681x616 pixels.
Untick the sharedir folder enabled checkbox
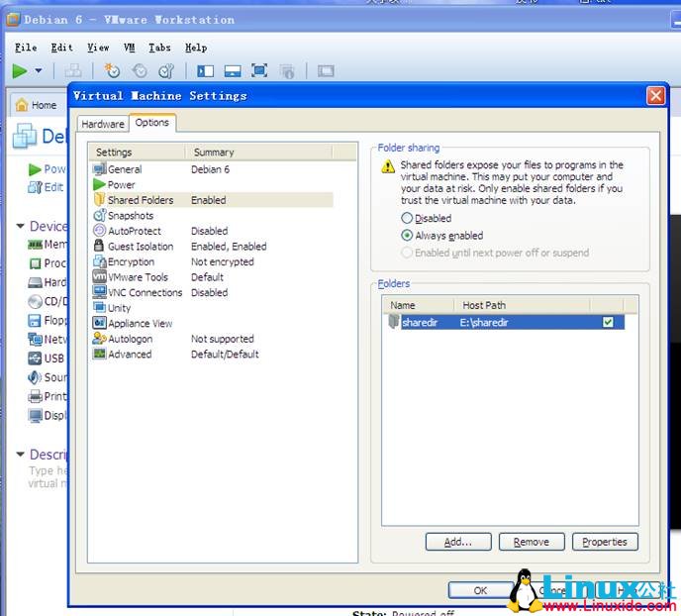608,322
